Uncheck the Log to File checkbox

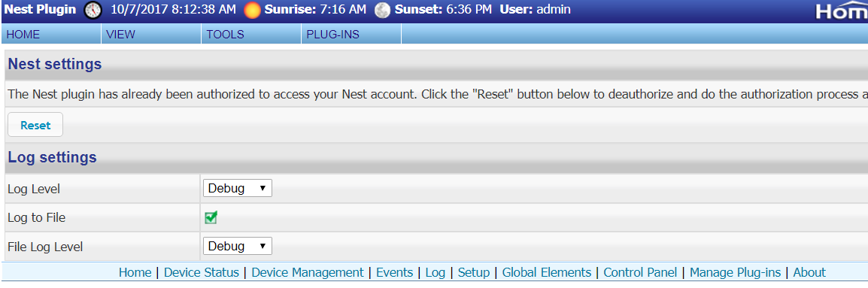pos(211,217)
